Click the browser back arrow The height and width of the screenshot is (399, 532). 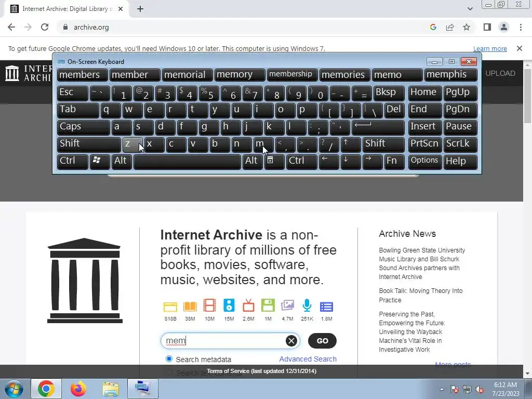[x=11, y=27]
